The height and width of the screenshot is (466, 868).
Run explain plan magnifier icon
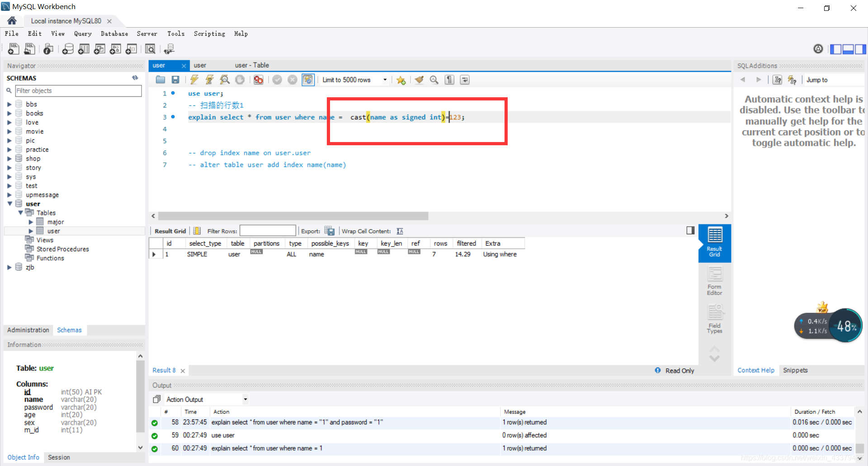point(225,80)
